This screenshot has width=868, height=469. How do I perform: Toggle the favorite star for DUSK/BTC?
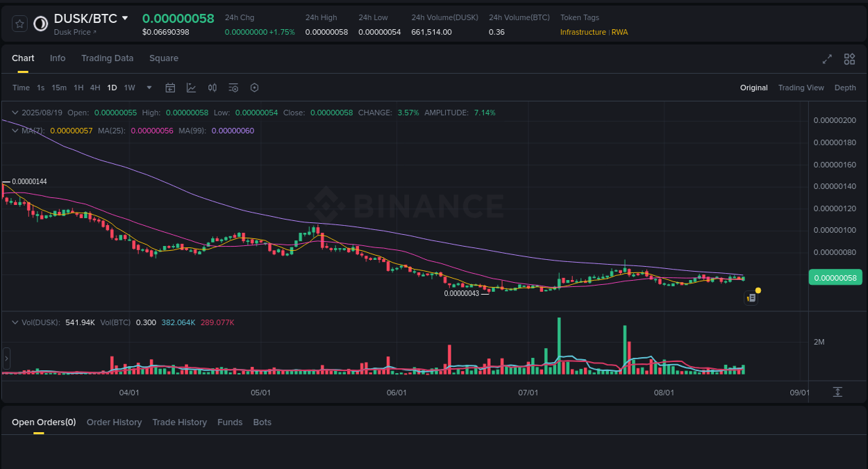(19, 23)
